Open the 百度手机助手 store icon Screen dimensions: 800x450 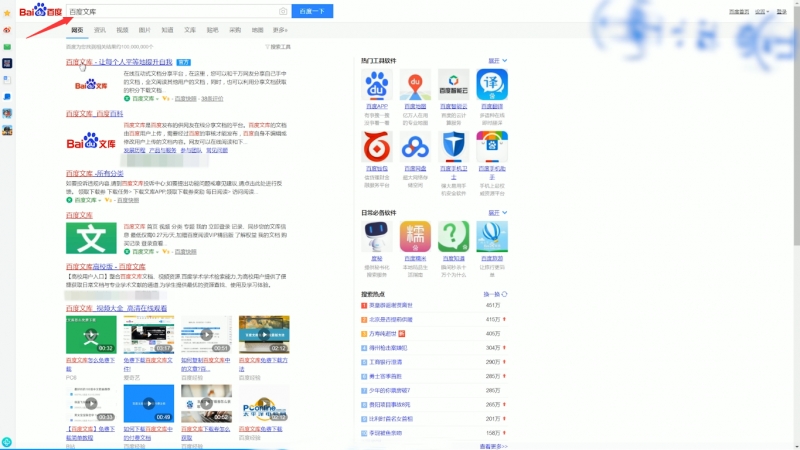tap(492, 146)
